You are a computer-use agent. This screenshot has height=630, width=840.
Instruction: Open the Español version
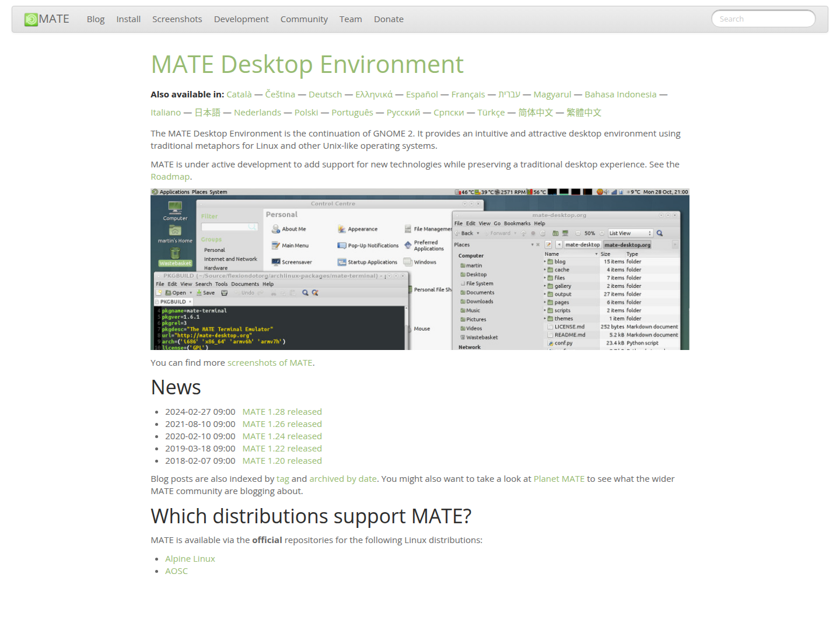tap(422, 94)
